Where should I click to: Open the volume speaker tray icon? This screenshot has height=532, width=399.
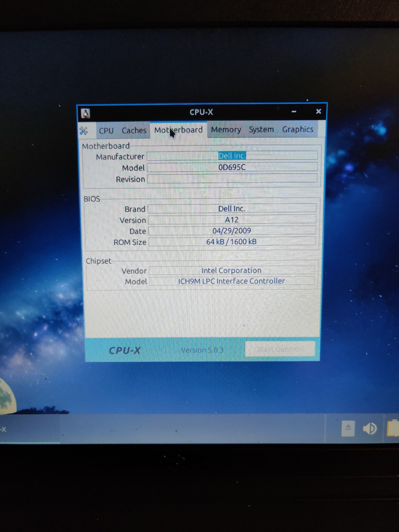(x=369, y=429)
